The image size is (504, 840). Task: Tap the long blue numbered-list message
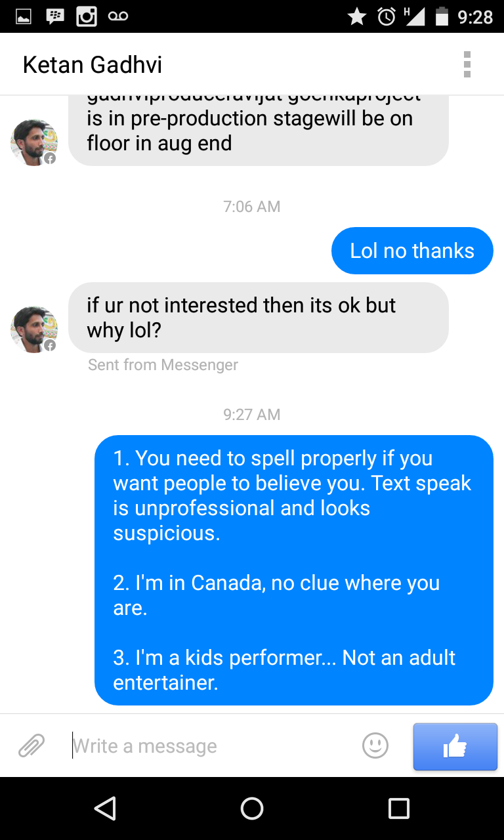pyautogui.click(x=293, y=570)
